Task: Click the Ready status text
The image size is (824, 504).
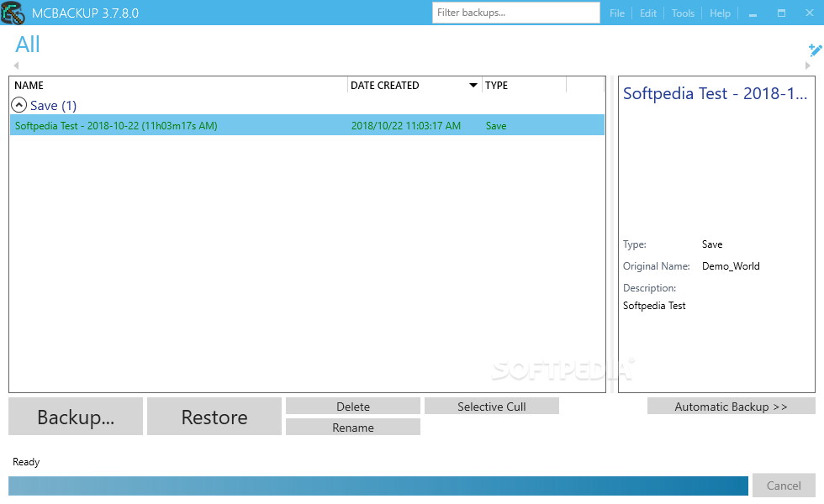Action: [26, 462]
